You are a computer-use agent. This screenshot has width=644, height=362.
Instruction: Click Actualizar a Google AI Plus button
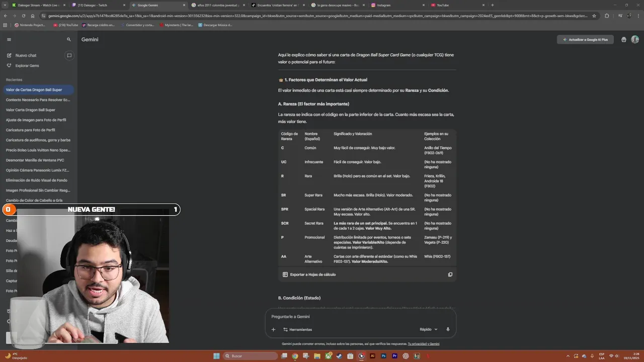tap(585, 39)
